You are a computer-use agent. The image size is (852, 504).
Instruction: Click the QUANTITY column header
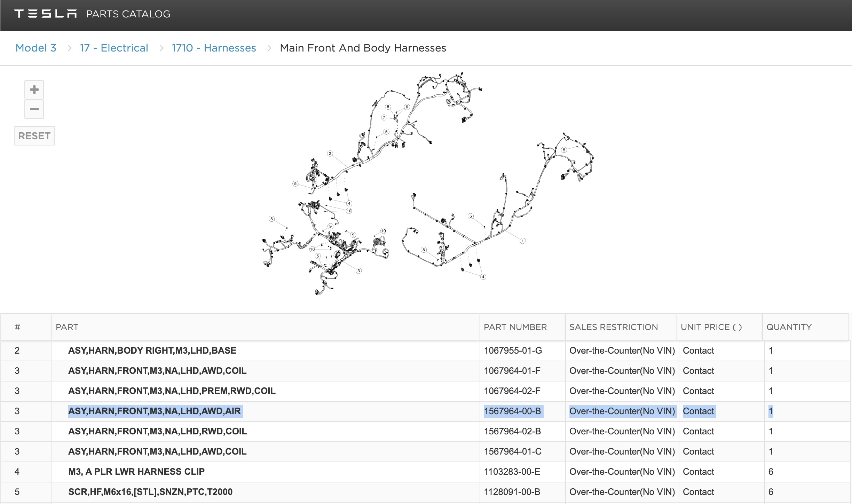[x=789, y=327]
